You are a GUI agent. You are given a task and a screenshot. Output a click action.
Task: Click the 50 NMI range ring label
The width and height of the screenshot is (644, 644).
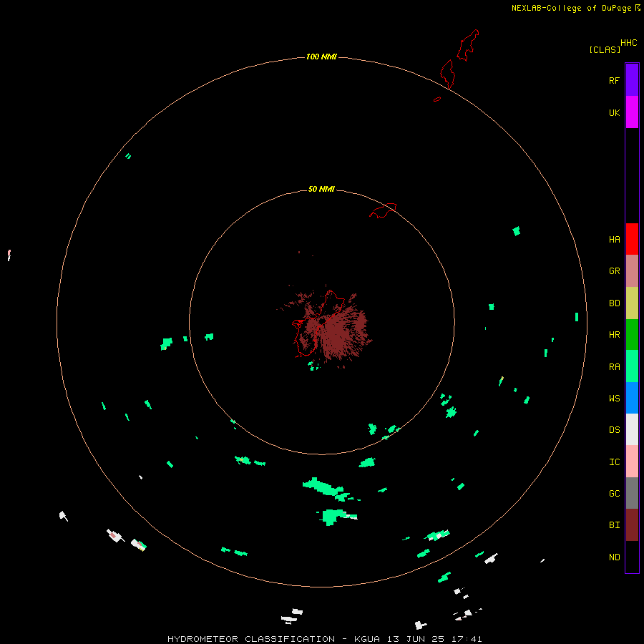[x=321, y=190]
